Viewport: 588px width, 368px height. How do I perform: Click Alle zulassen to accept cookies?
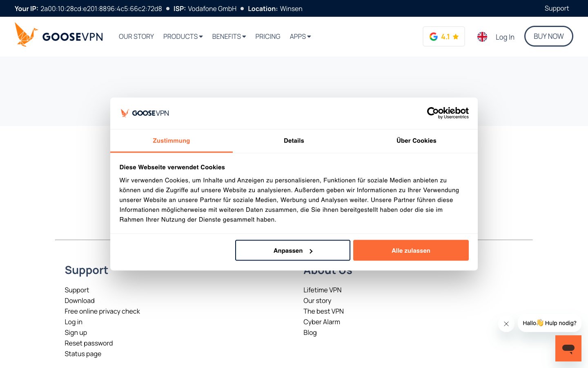411,250
